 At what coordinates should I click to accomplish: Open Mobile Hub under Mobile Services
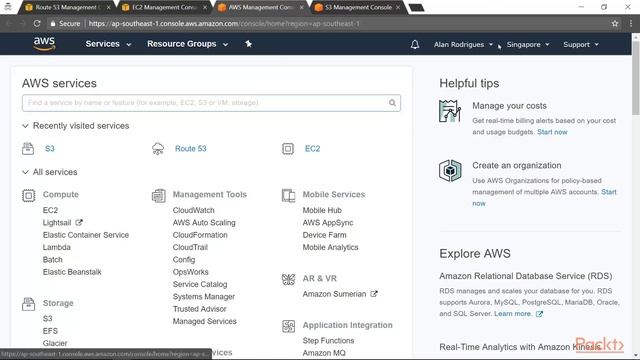tap(322, 210)
